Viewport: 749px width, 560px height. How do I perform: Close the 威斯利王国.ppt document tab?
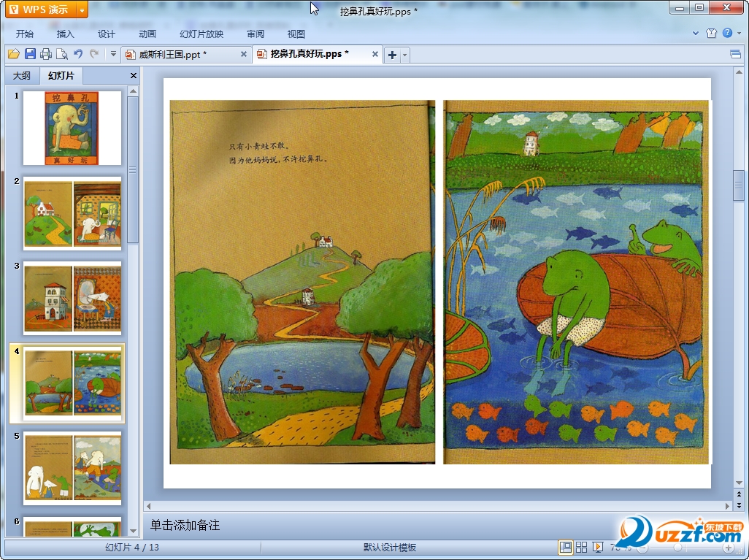(244, 55)
